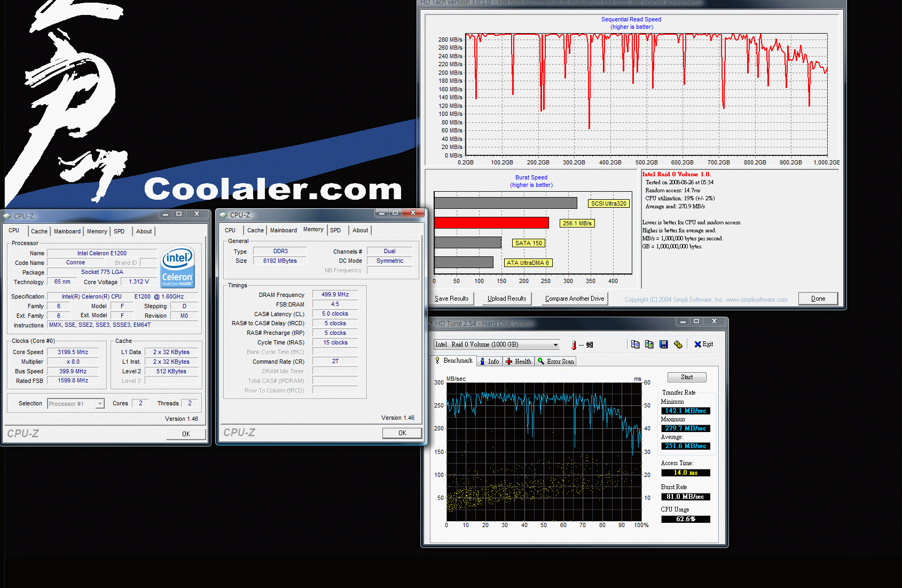Screen dimensions: 902x588
Task: Click the Exit button in HD Tune
Action: [x=703, y=344]
